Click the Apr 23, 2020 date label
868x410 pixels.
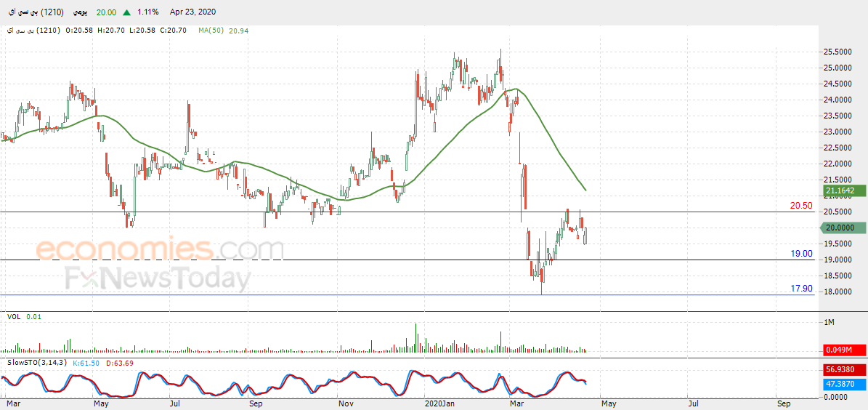[x=192, y=12]
